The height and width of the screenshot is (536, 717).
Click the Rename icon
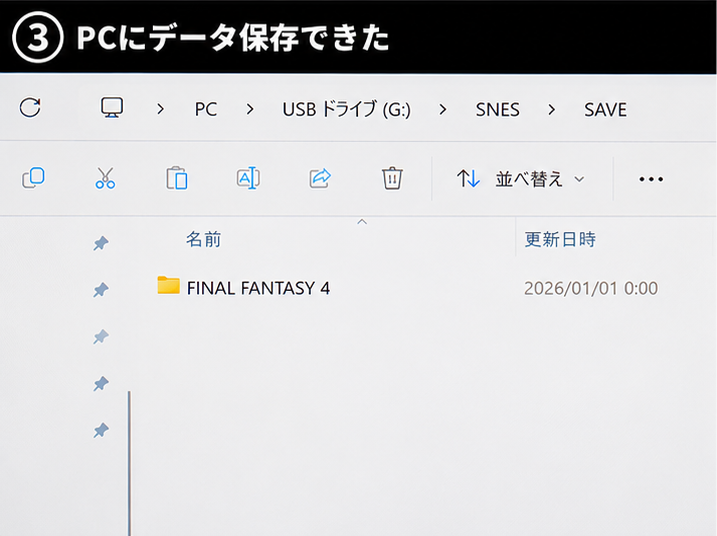(x=248, y=178)
